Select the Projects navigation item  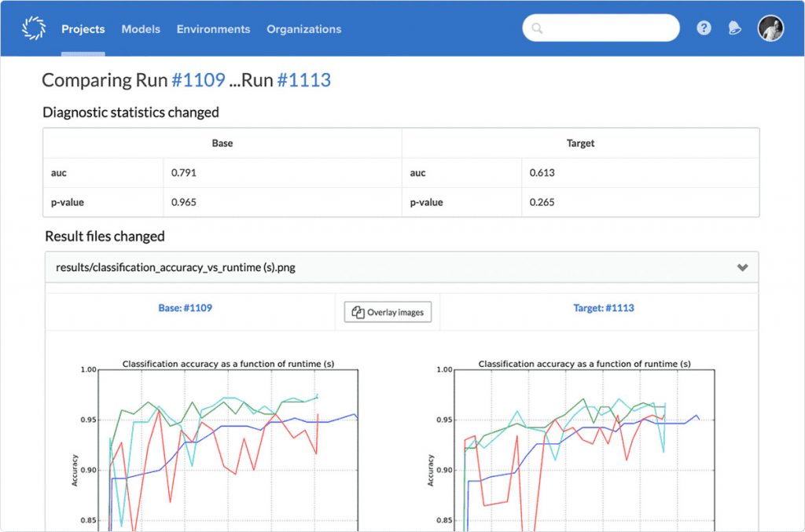pyautogui.click(x=83, y=29)
